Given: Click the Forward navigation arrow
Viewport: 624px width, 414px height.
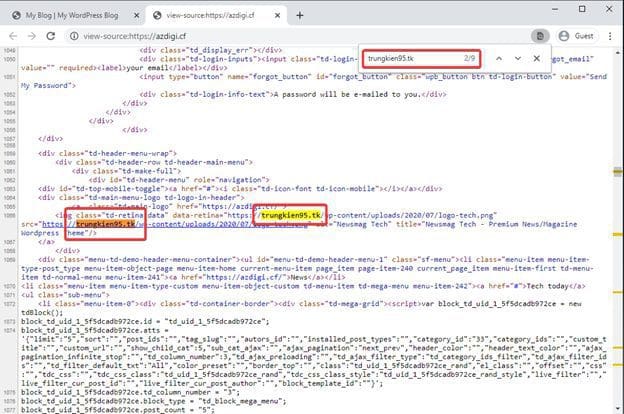Looking at the screenshot, I should [x=31, y=36].
